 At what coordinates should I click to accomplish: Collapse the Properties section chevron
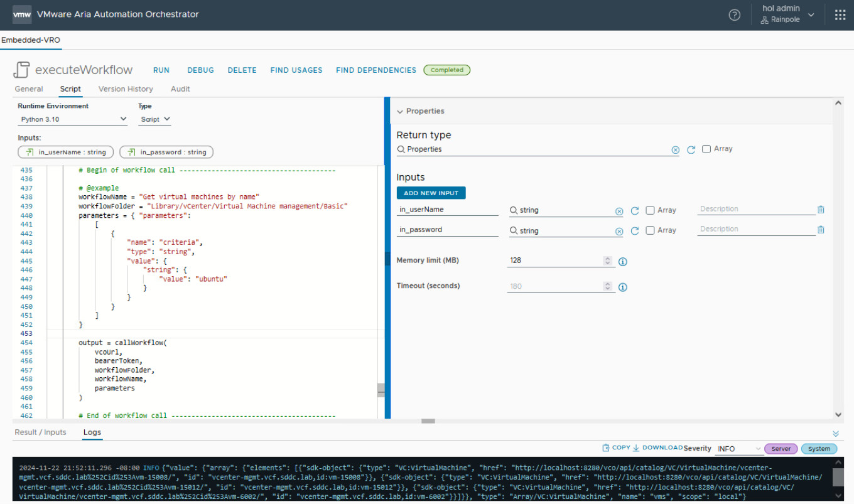400,111
